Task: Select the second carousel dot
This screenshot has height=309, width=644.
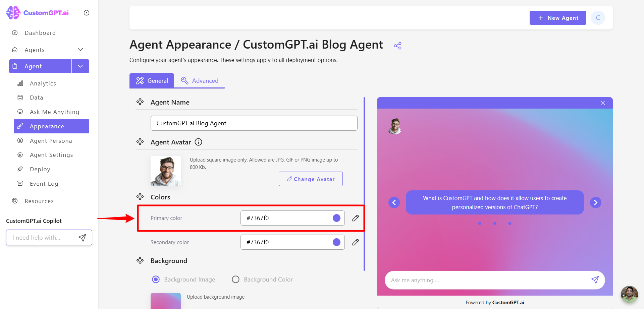Action: 495,224
